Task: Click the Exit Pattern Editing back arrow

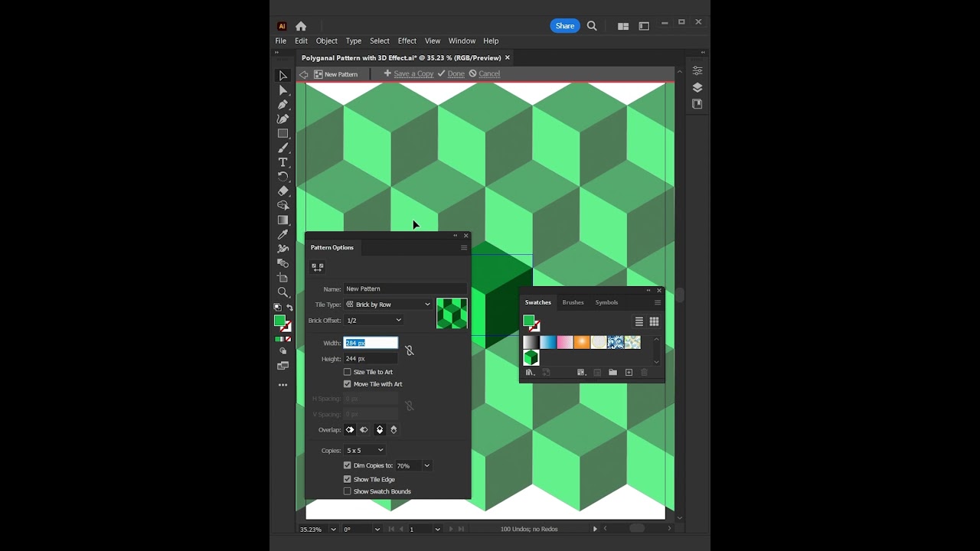Action: click(304, 74)
